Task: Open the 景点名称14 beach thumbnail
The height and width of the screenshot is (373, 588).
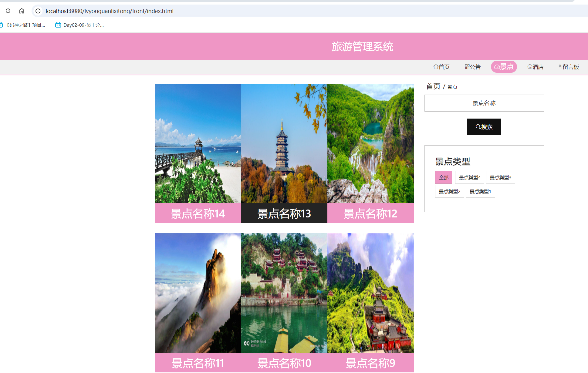Action: click(198, 143)
